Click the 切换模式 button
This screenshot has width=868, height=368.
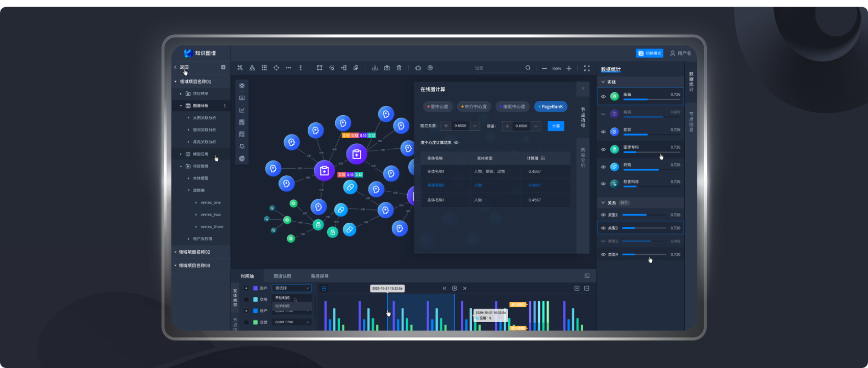[650, 53]
